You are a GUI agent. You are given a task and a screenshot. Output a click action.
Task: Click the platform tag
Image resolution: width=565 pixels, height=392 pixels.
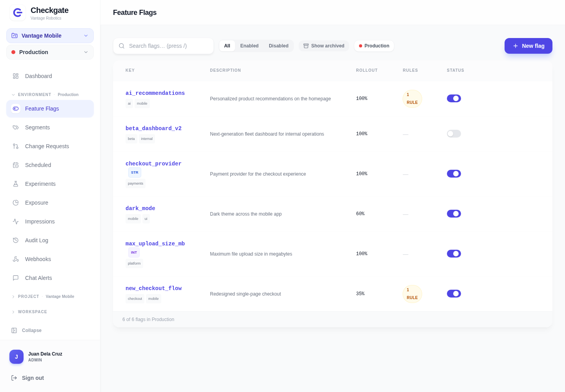pyautogui.click(x=134, y=263)
